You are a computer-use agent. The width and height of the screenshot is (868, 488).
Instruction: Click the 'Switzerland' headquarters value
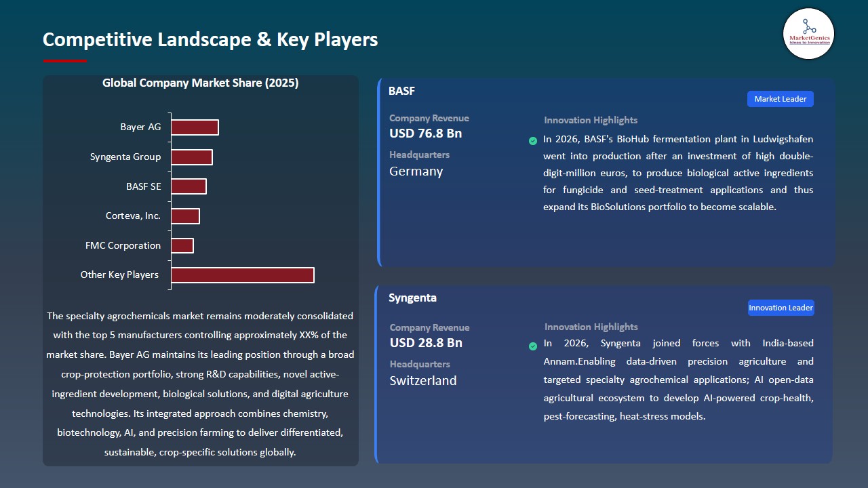click(423, 381)
